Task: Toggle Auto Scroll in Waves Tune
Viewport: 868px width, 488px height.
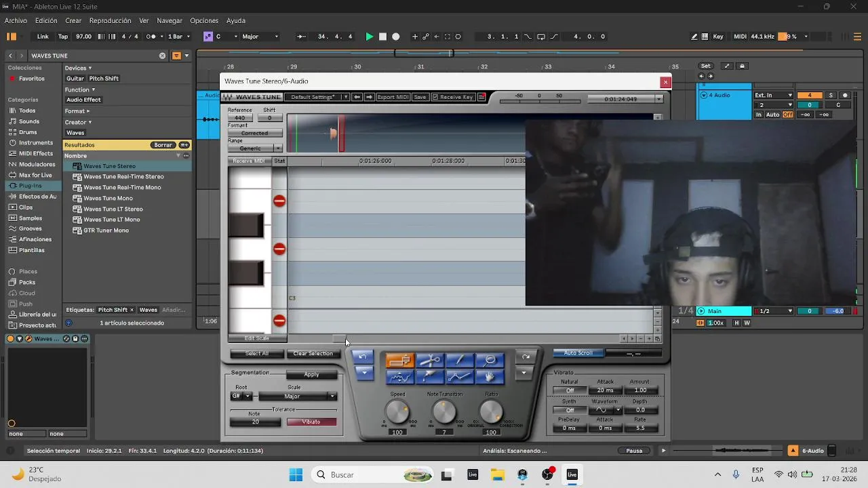Action: point(578,353)
